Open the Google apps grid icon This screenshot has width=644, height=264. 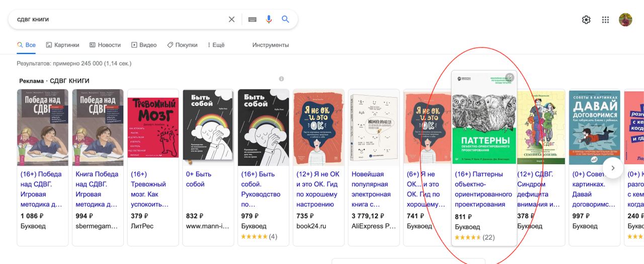(x=605, y=20)
